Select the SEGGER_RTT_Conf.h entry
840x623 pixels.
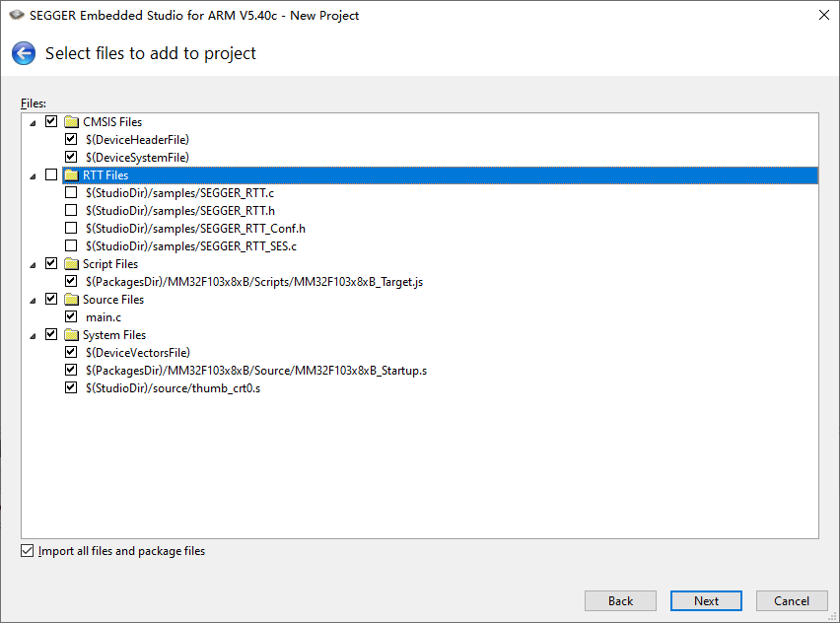pyautogui.click(x=195, y=229)
